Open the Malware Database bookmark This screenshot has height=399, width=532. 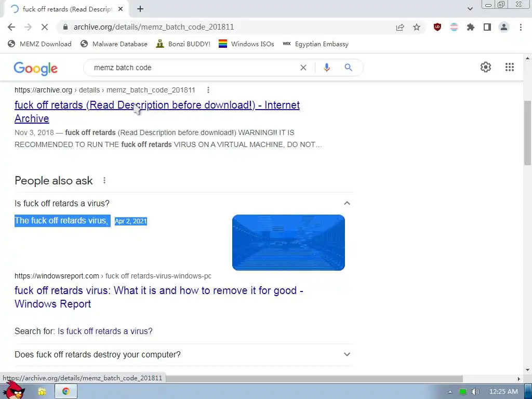114,44
